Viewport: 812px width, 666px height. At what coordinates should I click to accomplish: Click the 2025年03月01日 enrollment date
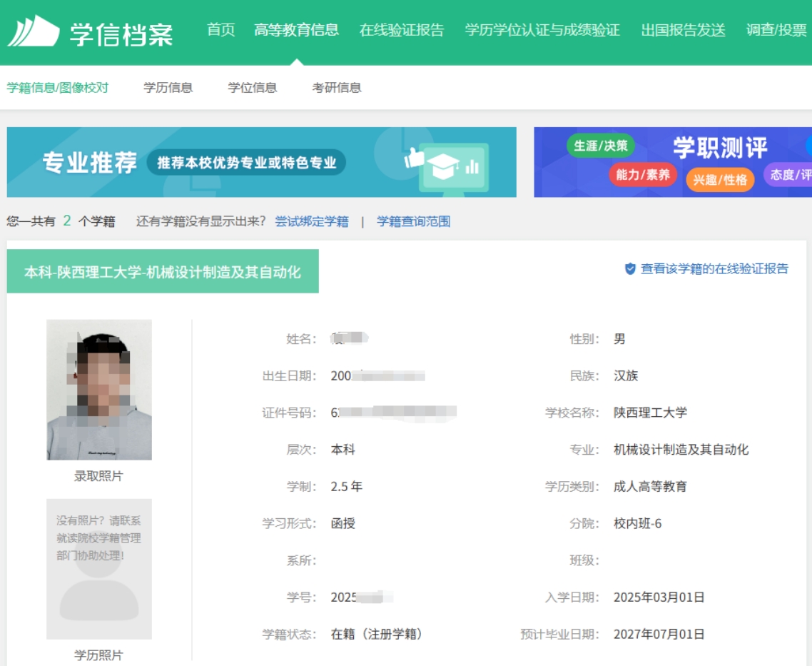(659, 597)
